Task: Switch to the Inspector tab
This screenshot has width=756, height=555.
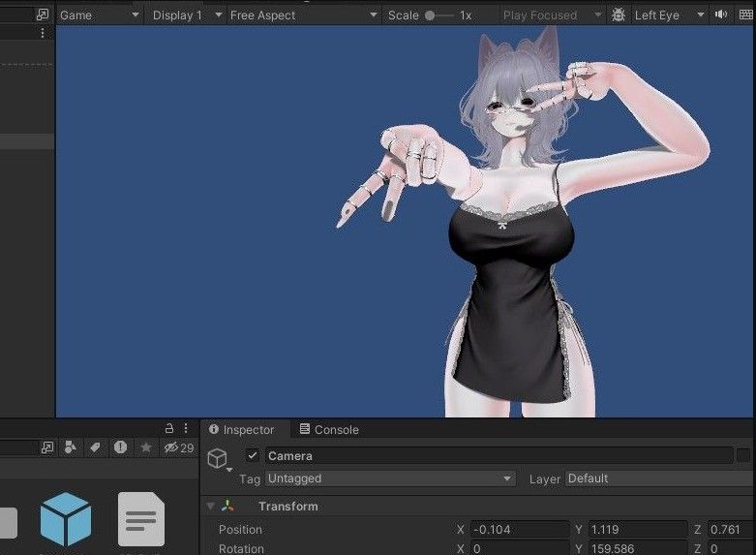Action: tap(242, 429)
